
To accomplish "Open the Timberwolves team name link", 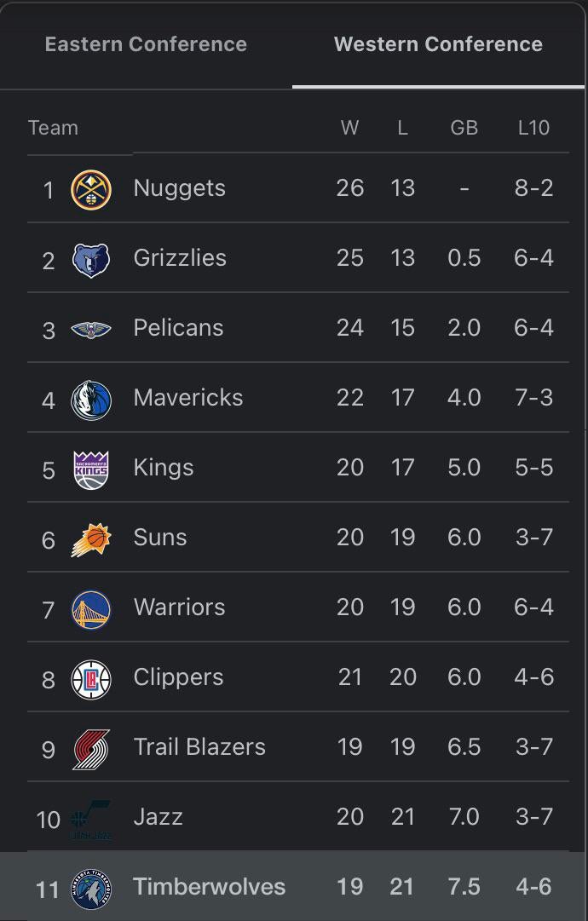I will coord(210,887).
